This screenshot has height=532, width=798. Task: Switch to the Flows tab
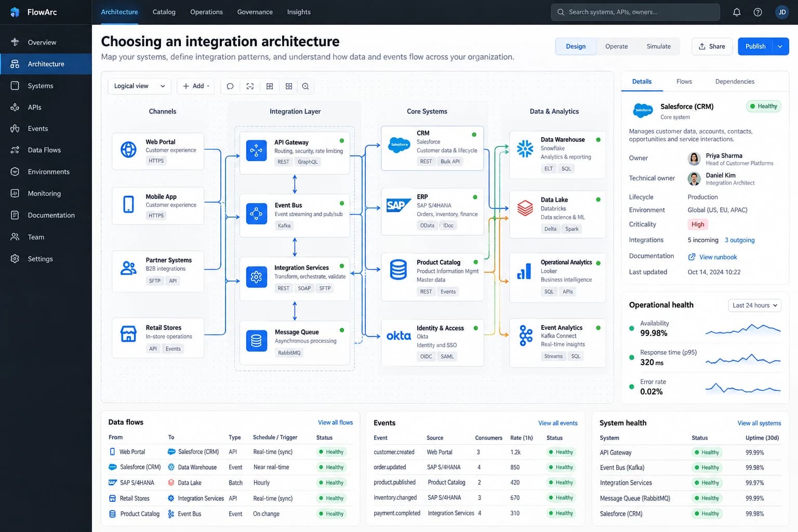684,82
